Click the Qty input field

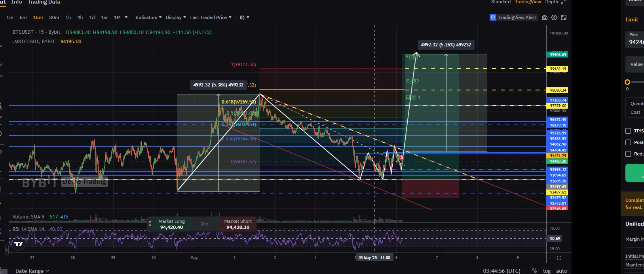204,224
